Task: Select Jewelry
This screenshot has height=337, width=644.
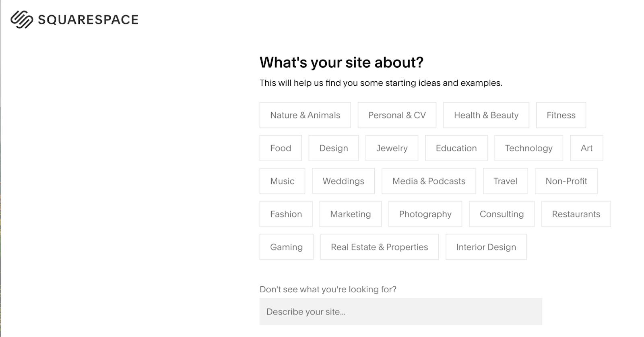Action: pos(392,148)
